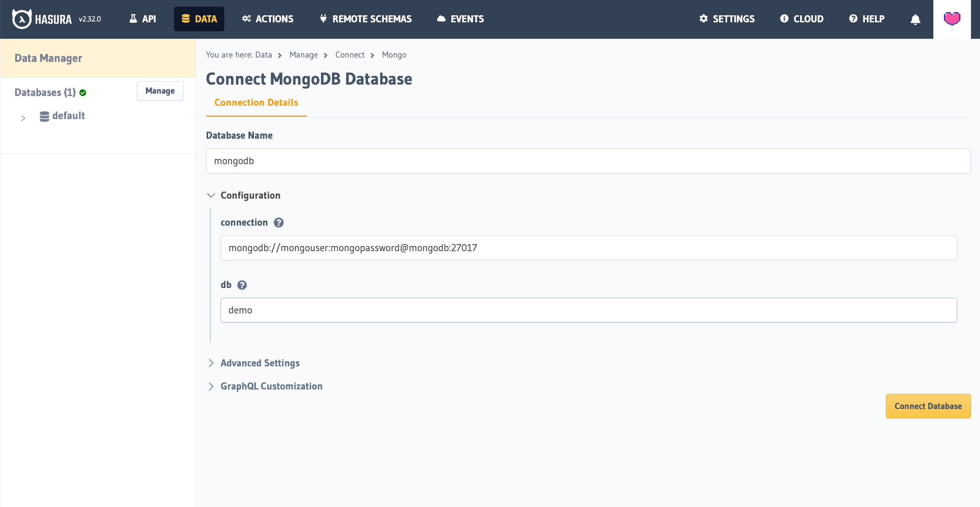This screenshot has height=507, width=980.
Task: Select the Connection Details tab
Action: click(x=257, y=102)
